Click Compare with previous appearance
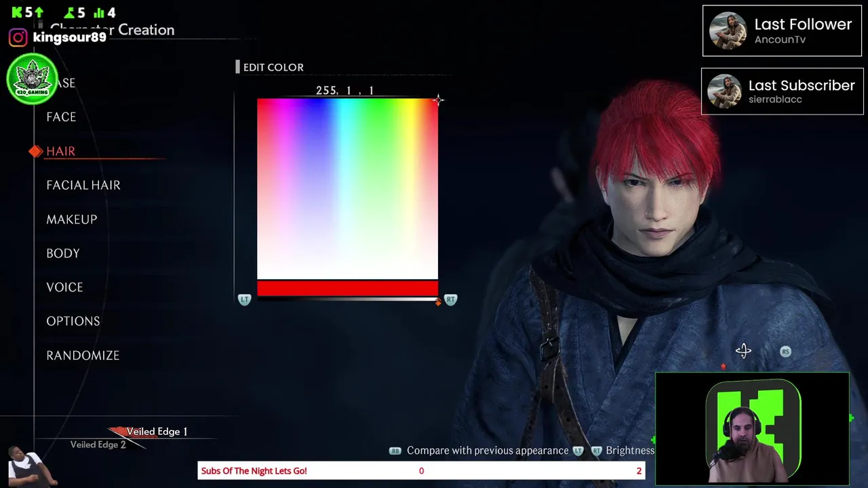 click(488, 451)
